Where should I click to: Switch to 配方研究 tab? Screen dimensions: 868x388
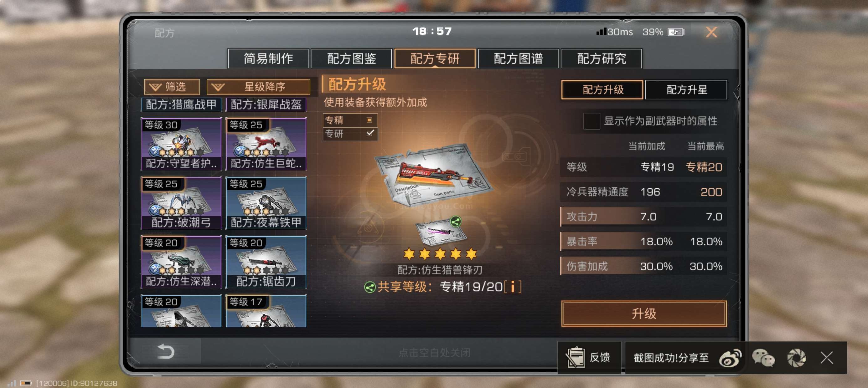(602, 59)
